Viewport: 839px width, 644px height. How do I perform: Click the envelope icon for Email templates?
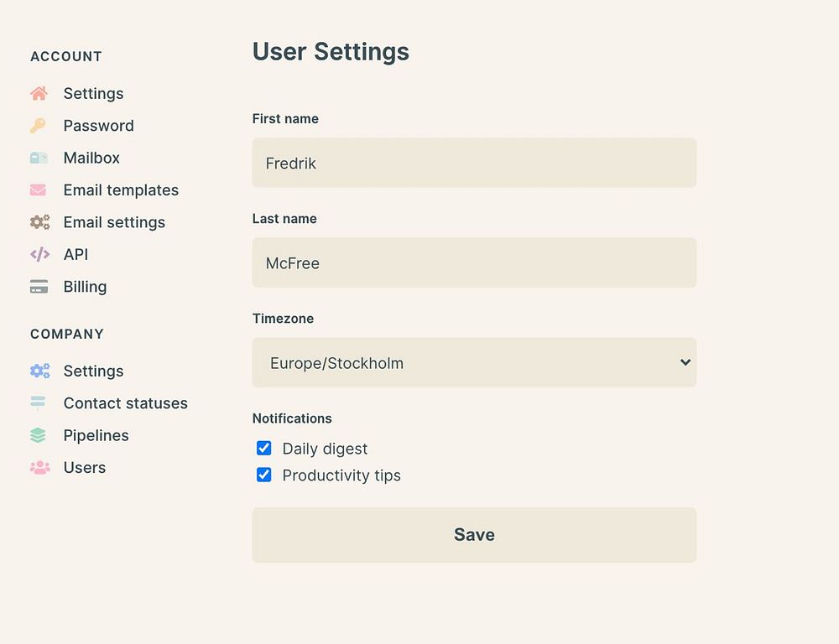click(x=39, y=190)
